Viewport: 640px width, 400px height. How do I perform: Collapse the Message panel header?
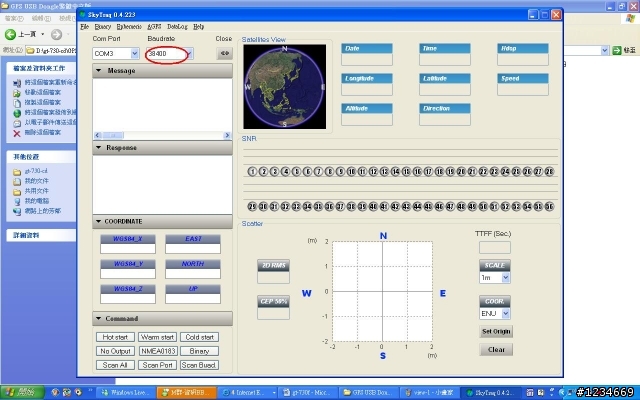point(162,71)
